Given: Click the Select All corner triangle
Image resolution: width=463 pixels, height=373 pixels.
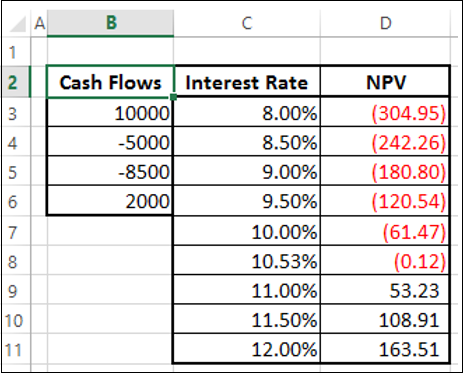Looking at the screenshot, I should 17,23.
